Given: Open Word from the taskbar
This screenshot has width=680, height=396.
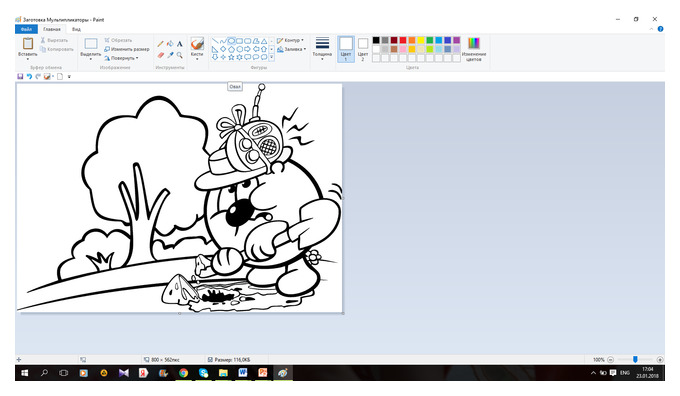Looking at the screenshot, I should pos(243,373).
